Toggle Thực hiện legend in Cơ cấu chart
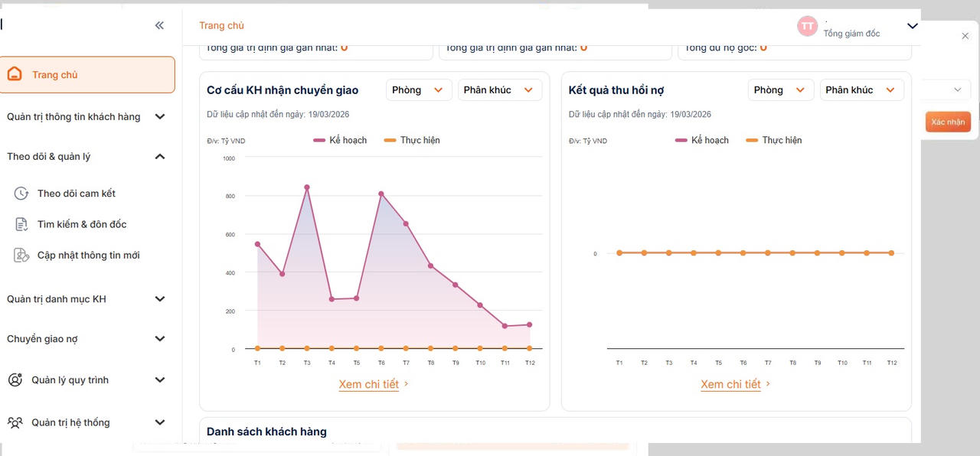This screenshot has width=980, height=456. tap(412, 140)
